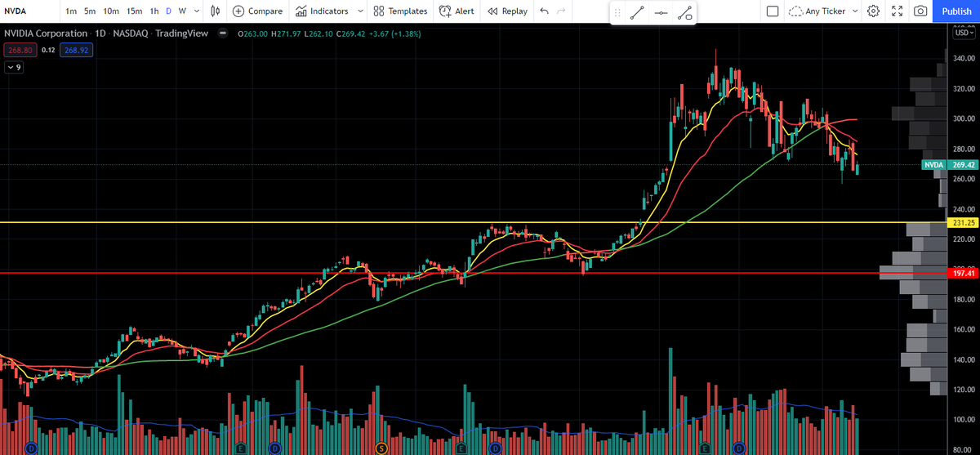Image resolution: width=980 pixels, height=455 pixels.
Task: Click the 80.00 price scale label
Action: tap(964, 450)
